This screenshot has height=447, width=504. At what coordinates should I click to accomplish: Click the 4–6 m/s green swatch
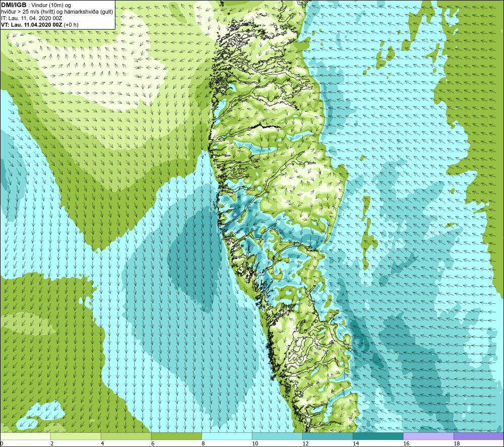click(x=126, y=436)
